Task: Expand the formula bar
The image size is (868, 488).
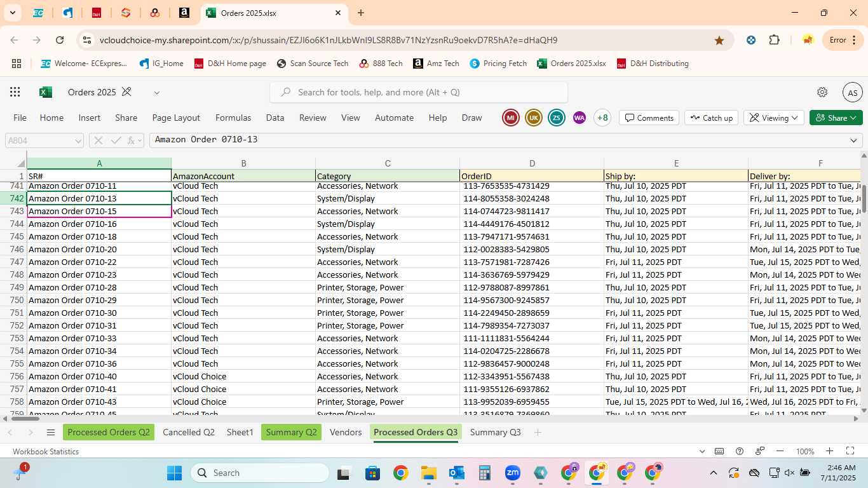Action: tap(854, 140)
